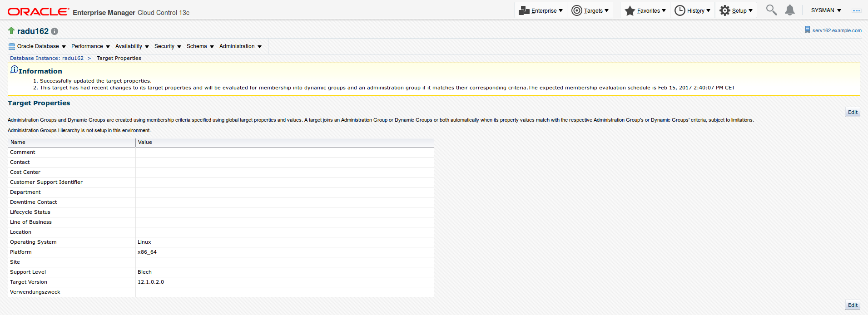This screenshot has width=868, height=315.
Task: Open the Performance menu
Action: pos(90,46)
